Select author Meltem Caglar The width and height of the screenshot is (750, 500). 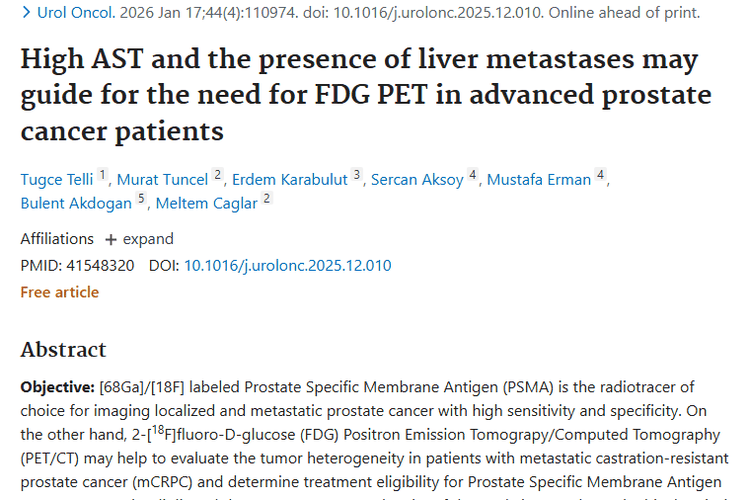[x=208, y=203]
